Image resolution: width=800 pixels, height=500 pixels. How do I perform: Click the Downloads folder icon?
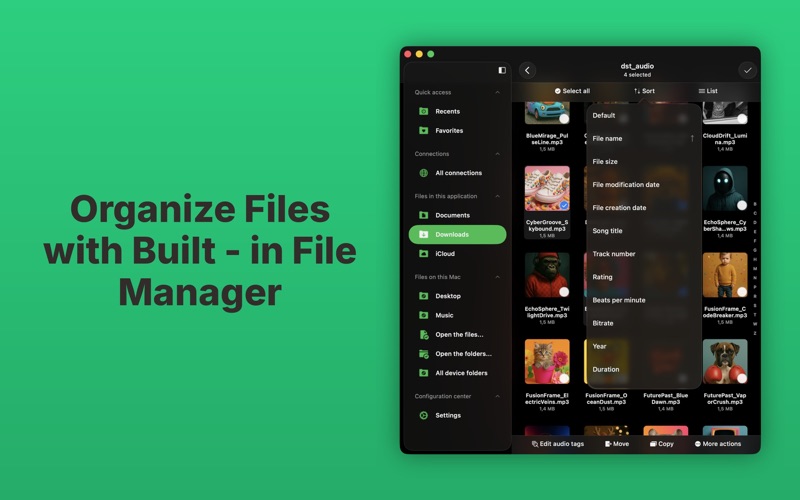point(423,235)
